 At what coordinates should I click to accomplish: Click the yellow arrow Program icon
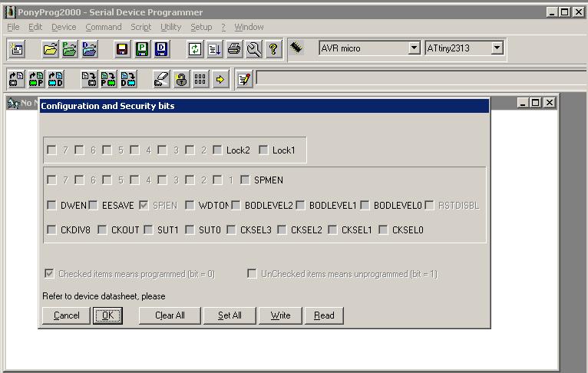(220, 79)
